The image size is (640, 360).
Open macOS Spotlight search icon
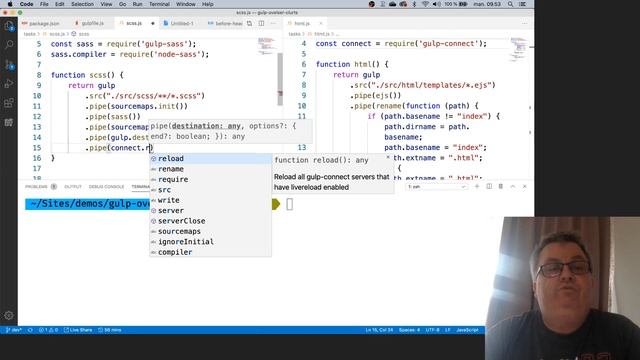point(511,4)
